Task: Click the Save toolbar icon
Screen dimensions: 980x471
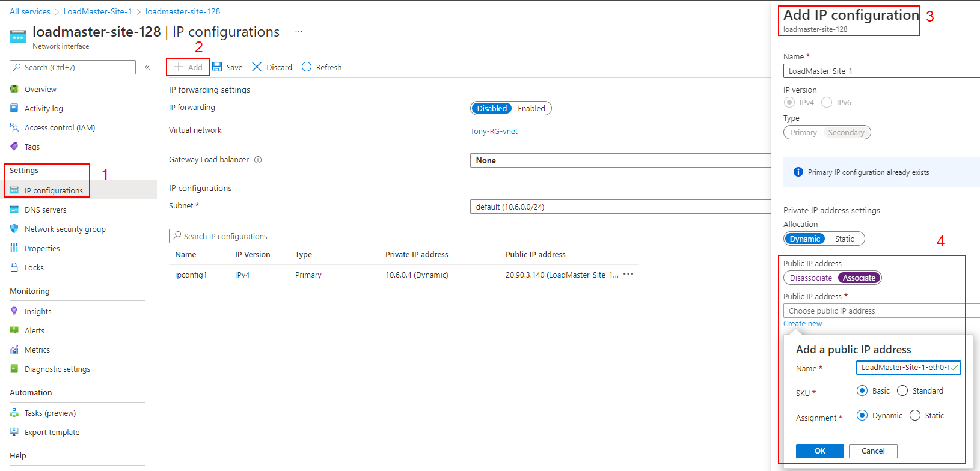Action: [x=217, y=67]
